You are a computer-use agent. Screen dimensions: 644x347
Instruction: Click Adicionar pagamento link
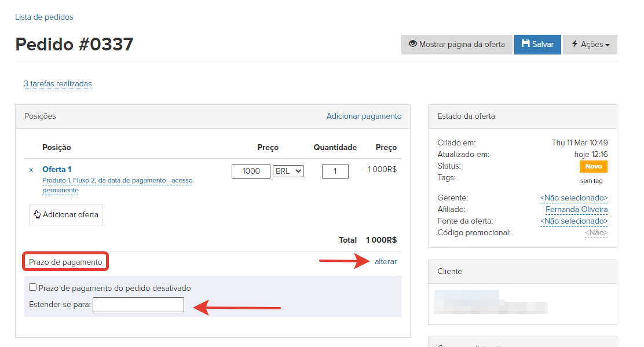click(x=364, y=116)
